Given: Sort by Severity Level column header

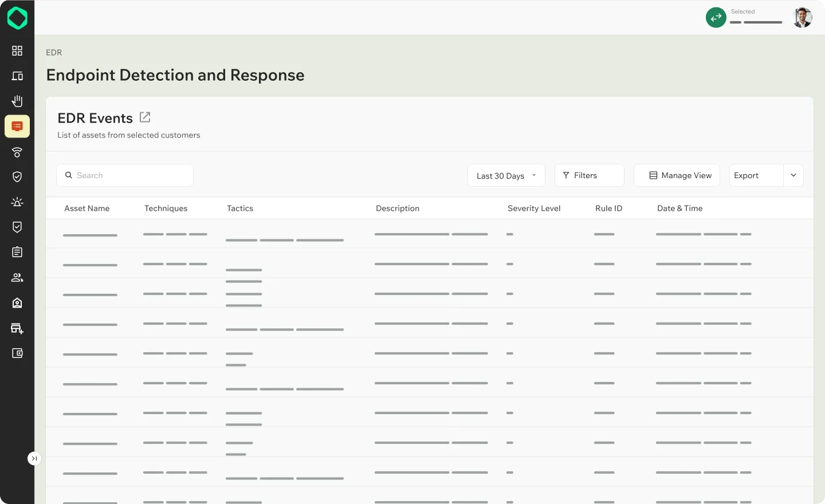Looking at the screenshot, I should coord(534,208).
